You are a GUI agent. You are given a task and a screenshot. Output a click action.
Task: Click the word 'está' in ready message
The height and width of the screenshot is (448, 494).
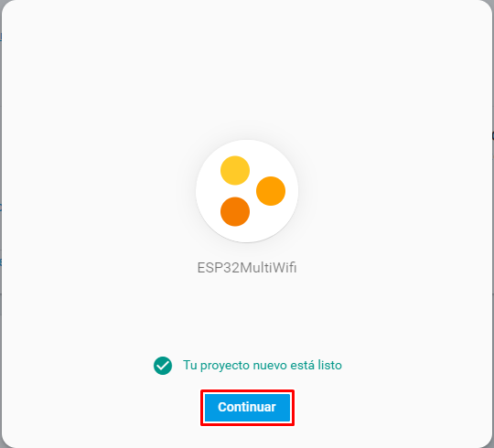[302, 365]
